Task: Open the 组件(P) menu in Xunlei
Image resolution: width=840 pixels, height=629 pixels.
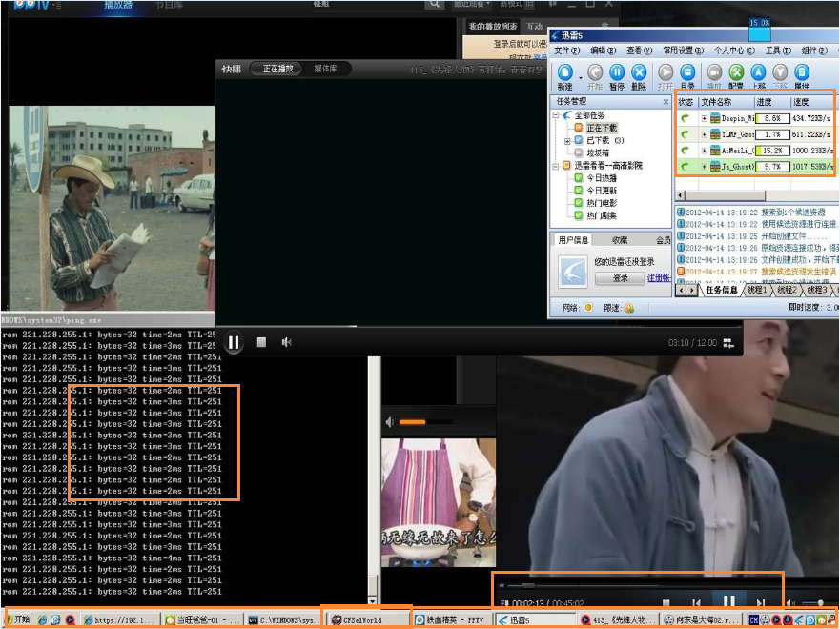Action: click(814, 51)
